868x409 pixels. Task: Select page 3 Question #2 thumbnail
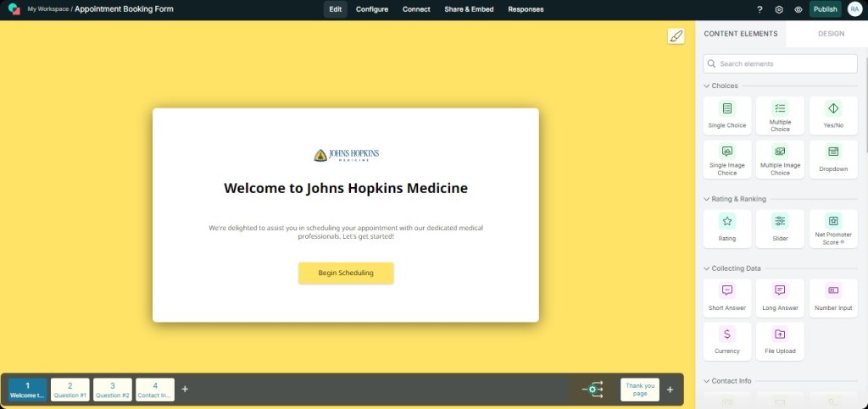[x=113, y=390]
